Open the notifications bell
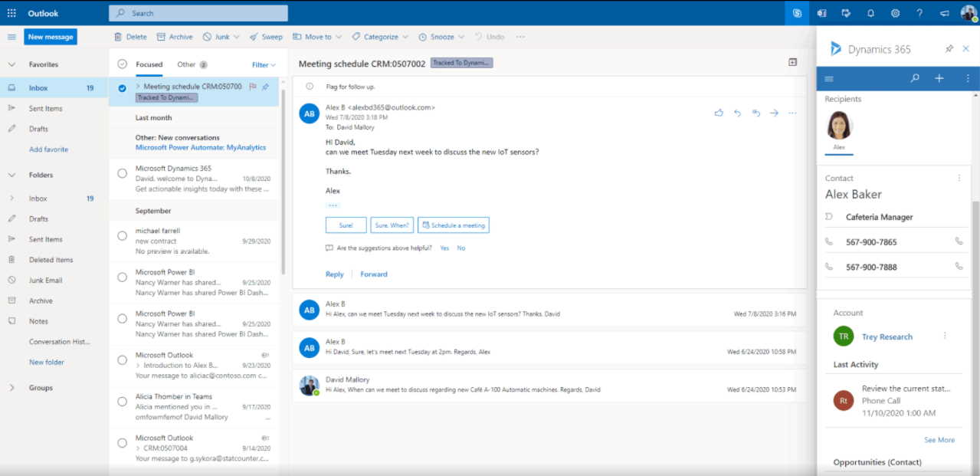The height and width of the screenshot is (476, 980). tap(870, 13)
